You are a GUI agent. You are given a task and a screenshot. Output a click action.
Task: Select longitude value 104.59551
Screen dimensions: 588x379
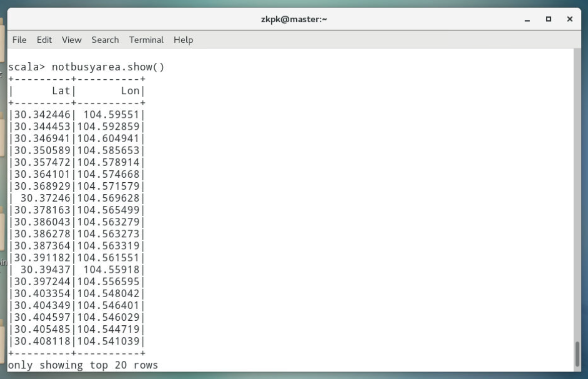click(111, 115)
